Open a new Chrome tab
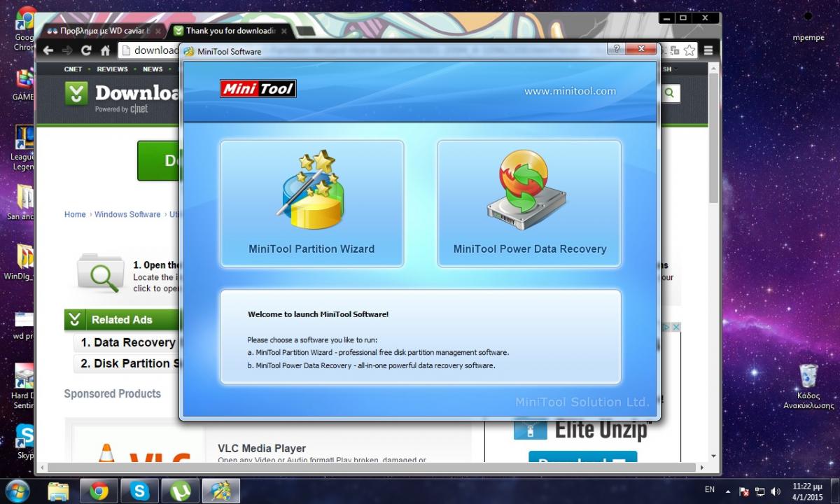Image resolution: width=840 pixels, height=504 pixels. (x=306, y=31)
